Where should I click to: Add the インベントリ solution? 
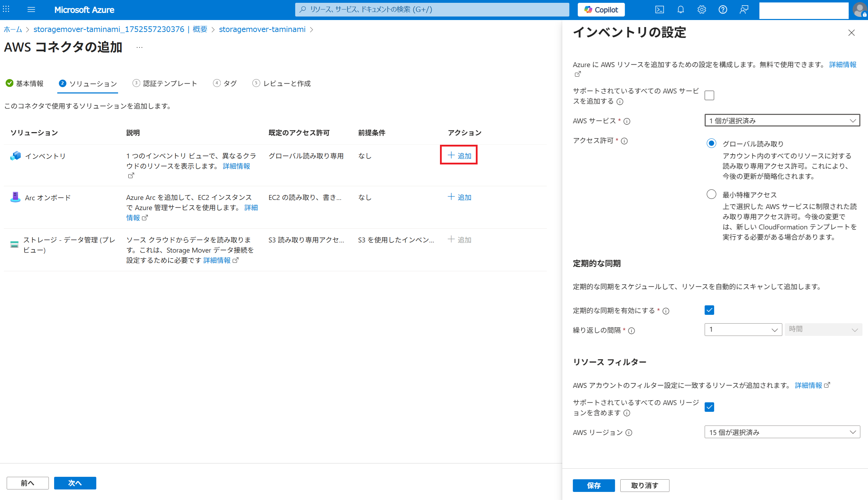click(x=459, y=155)
